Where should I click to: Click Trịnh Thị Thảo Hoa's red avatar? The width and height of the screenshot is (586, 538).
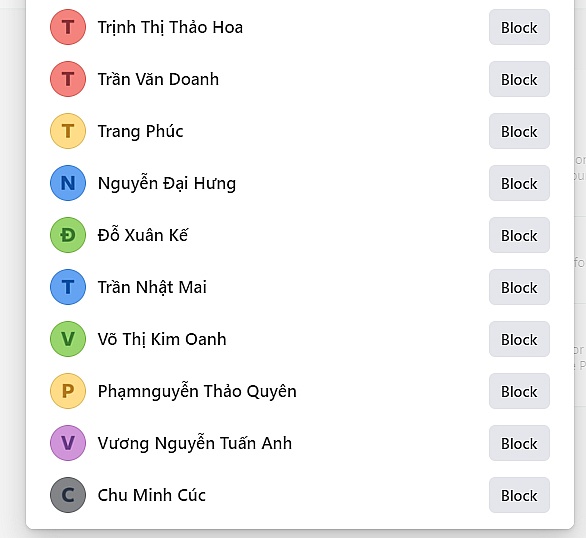click(x=68, y=27)
